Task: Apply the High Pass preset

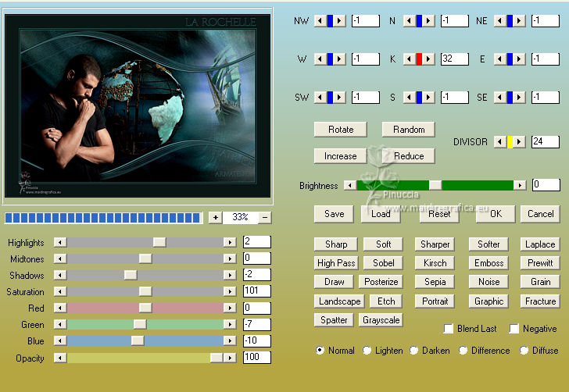Action: [336, 263]
